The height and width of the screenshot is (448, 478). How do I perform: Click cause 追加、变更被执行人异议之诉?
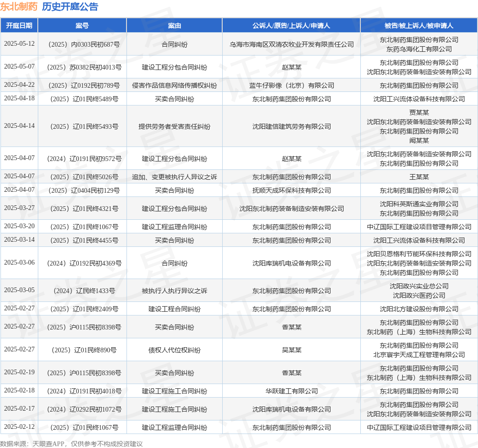(175, 177)
